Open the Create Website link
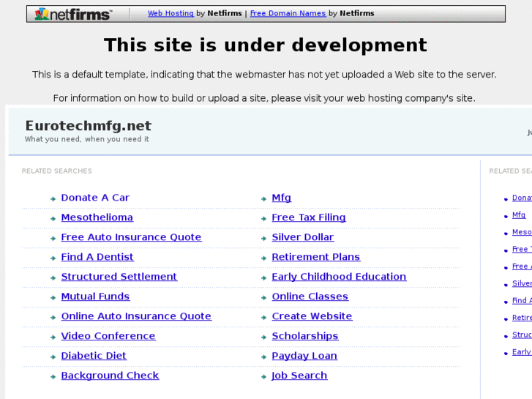Screen dimensions: 532x399 pos(312,316)
